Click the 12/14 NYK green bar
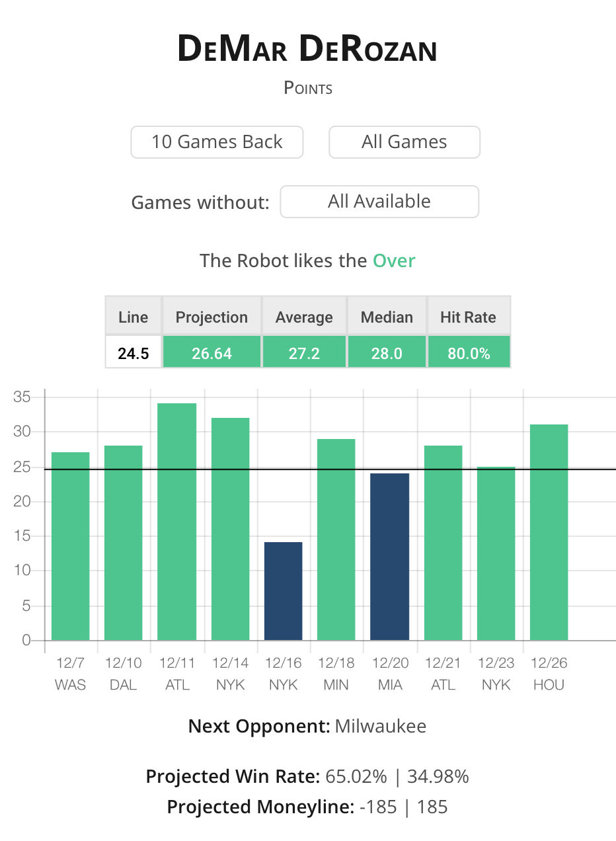 point(231,529)
